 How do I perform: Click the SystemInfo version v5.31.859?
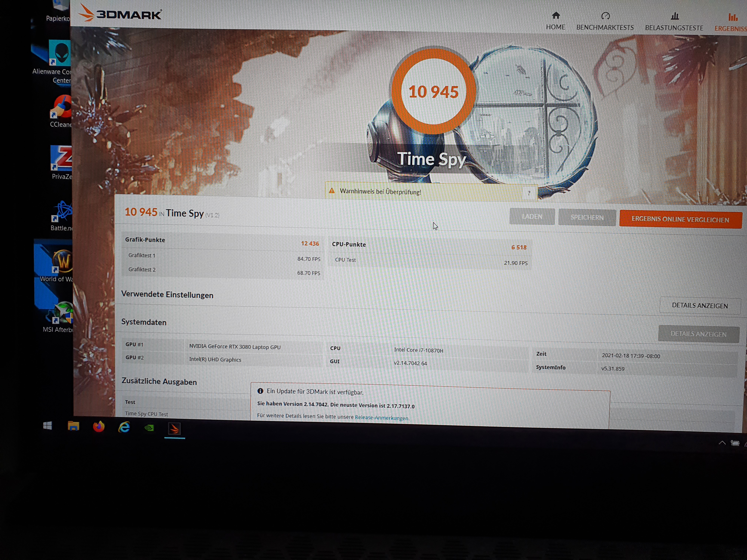[x=613, y=369]
